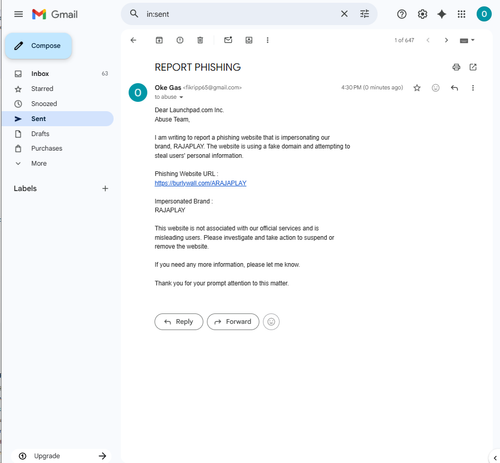The width and height of the screenshot is (500, 463).
Task: Open the Drafts folder
Action: [x=58, y=134]
